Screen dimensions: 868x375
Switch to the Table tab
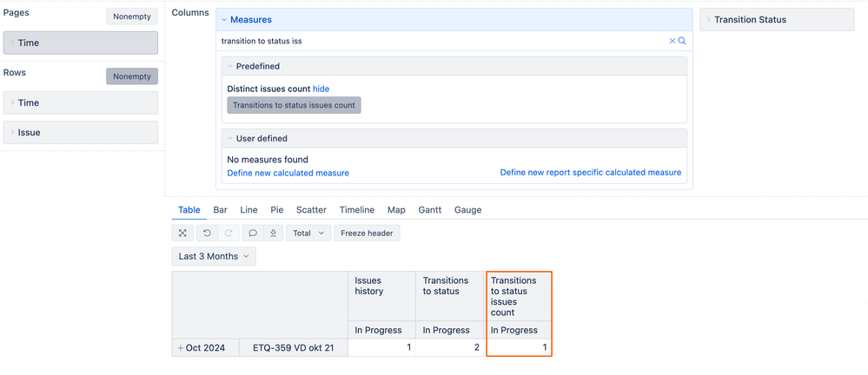(x=189, y=210)
